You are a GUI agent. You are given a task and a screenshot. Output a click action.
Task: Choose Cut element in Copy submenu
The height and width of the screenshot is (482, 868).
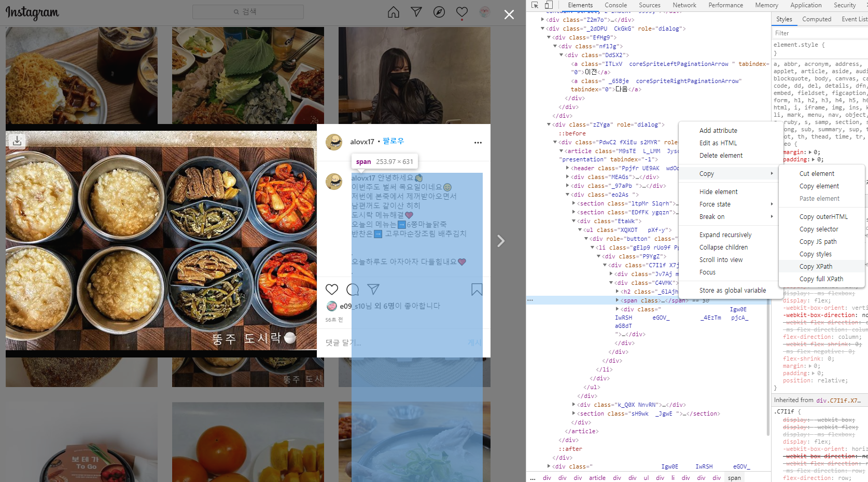pyautogui.click(x=822, y=174)
